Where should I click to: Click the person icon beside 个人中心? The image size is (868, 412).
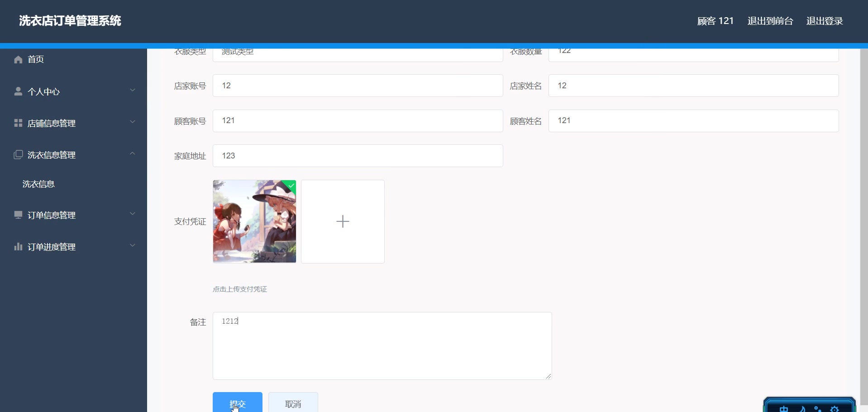click(18, 91)
